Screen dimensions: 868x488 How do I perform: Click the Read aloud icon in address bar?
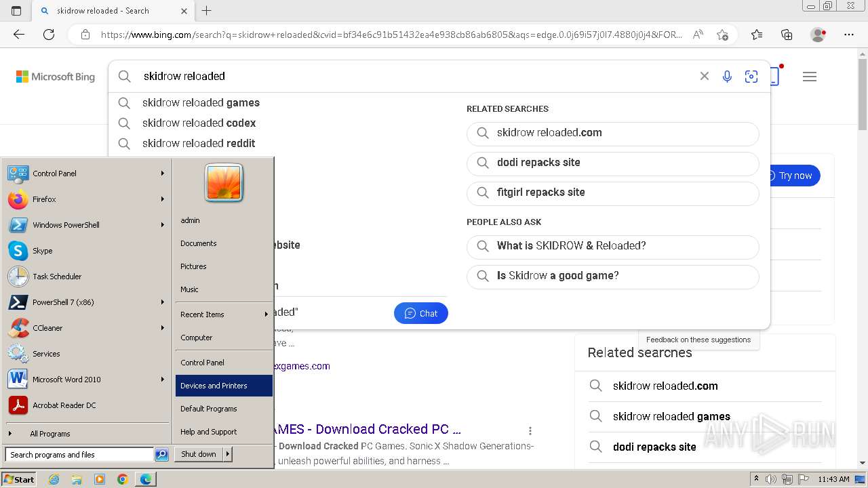(697, 35)
